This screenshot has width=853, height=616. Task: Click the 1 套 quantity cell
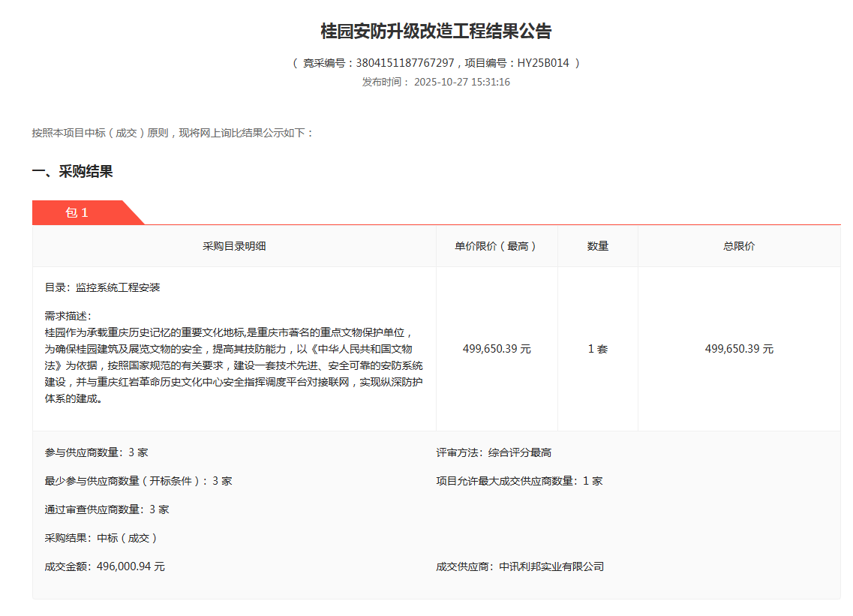[597, 349]
